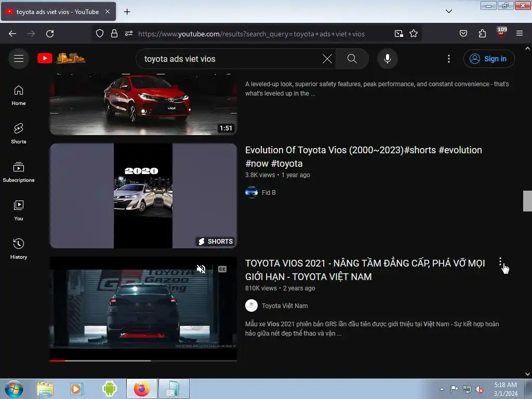
Task: Bookmark this page with the star
Action: 413,33
